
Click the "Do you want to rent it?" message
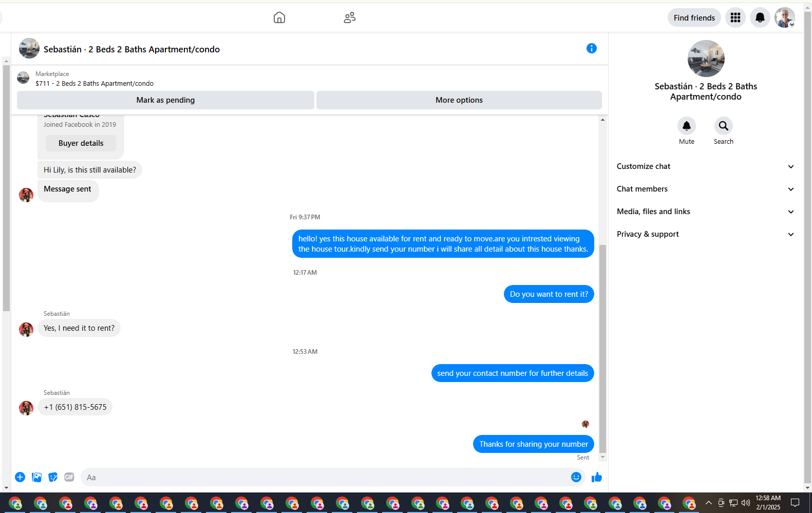tap(549, 294)
